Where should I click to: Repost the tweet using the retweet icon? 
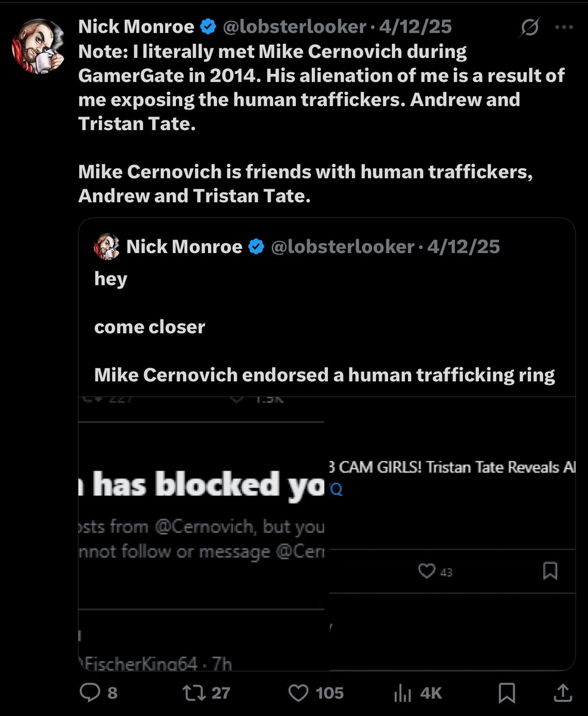coord(193,693)
